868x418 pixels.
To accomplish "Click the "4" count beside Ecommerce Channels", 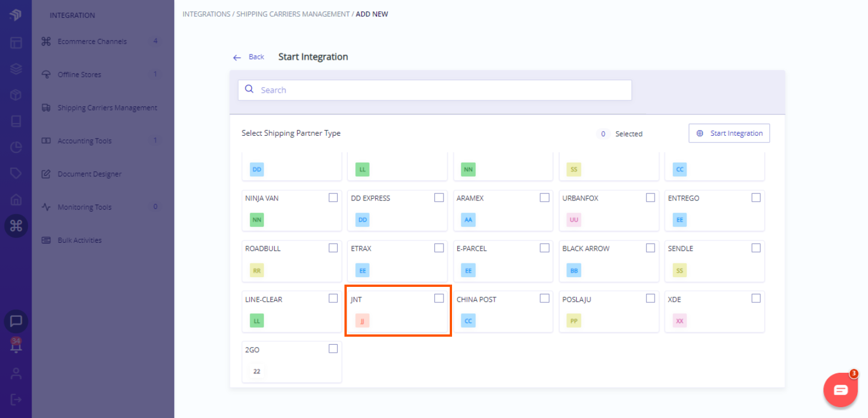I will (155, 41).
